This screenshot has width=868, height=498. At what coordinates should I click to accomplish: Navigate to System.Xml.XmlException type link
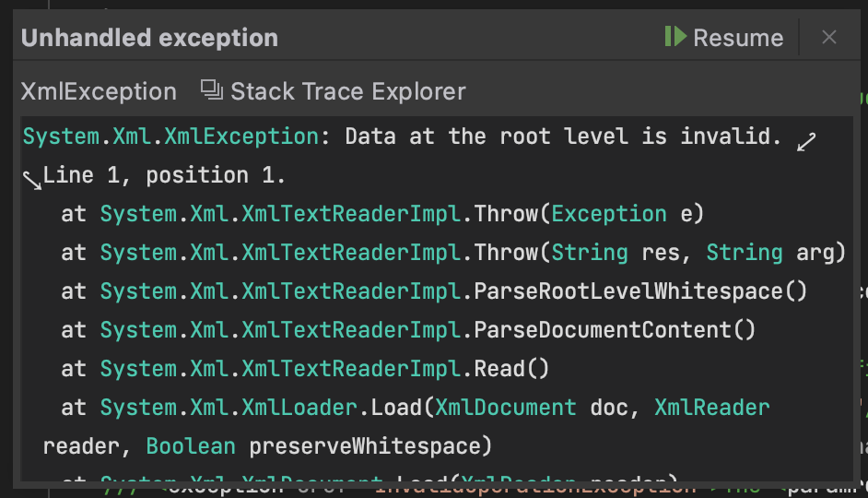tap(170, 136)
